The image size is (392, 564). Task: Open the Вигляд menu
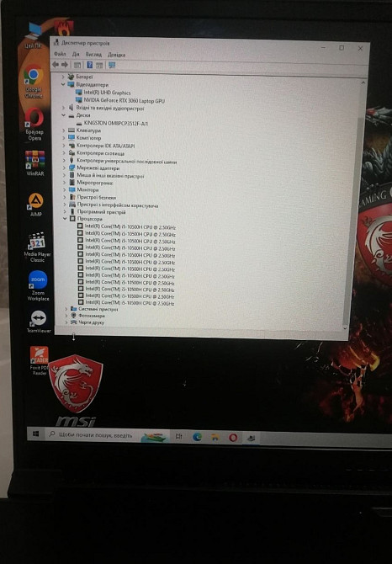[x=93, y=55]
